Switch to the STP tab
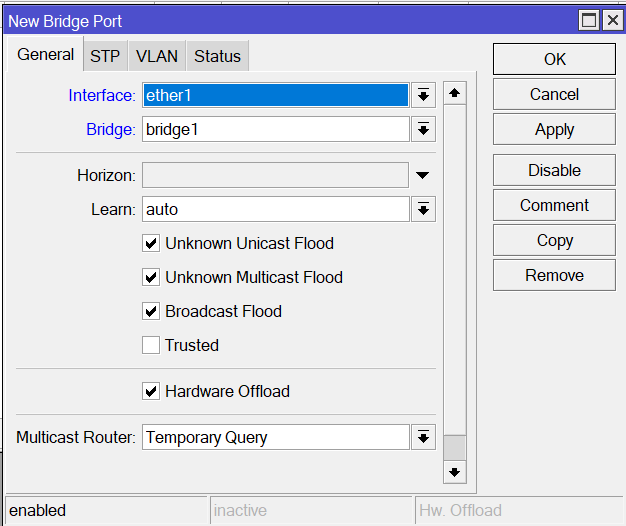Viewport: 626px width, 526px height. 105,56
